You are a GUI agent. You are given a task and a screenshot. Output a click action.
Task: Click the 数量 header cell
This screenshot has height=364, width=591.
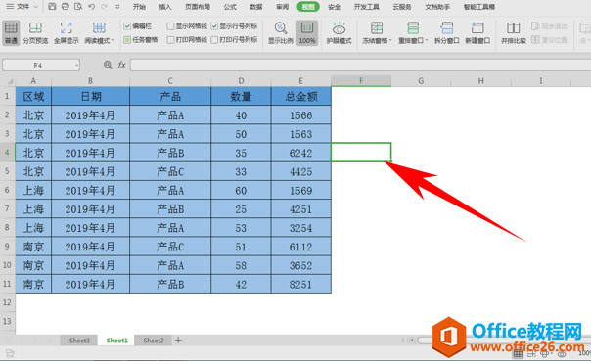coord(241,97)
